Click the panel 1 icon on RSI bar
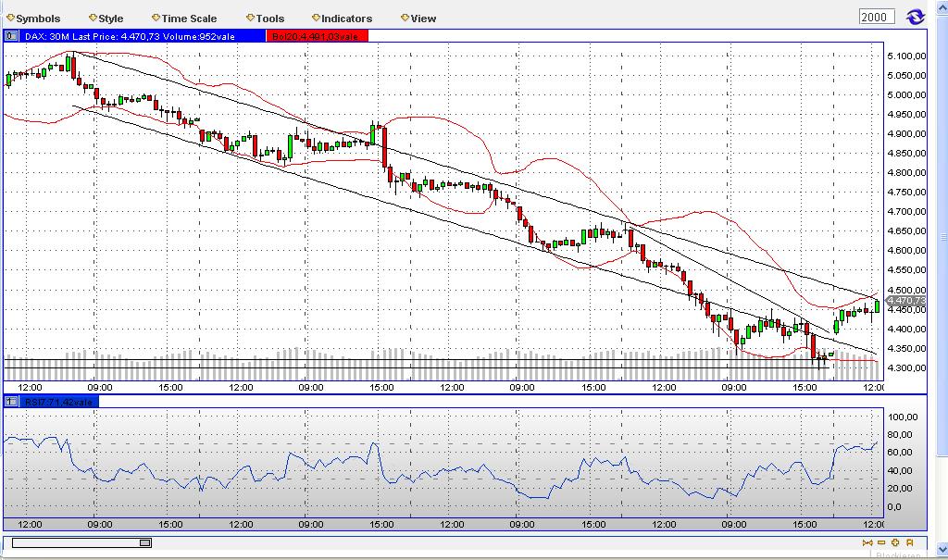Image resolution: width=948 pixels, height=560 pixels. [x=10, y=401]
